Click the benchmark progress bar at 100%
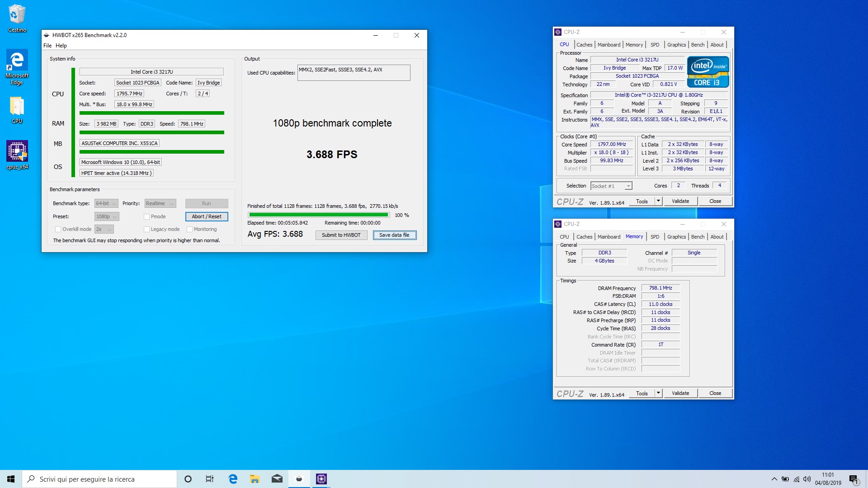The height and width of the screenshot is (488, 868). tap(319, 215)
